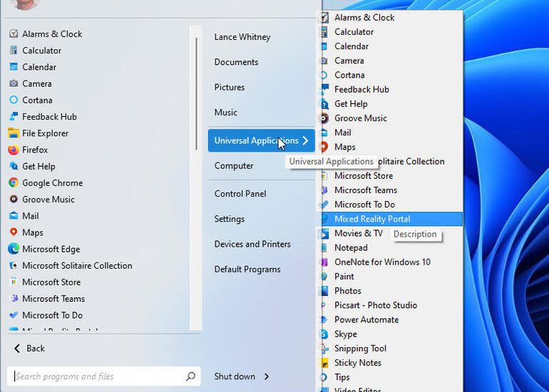
Task: Open Notepad icon in the submenu
Action: (x=324, y=247)
